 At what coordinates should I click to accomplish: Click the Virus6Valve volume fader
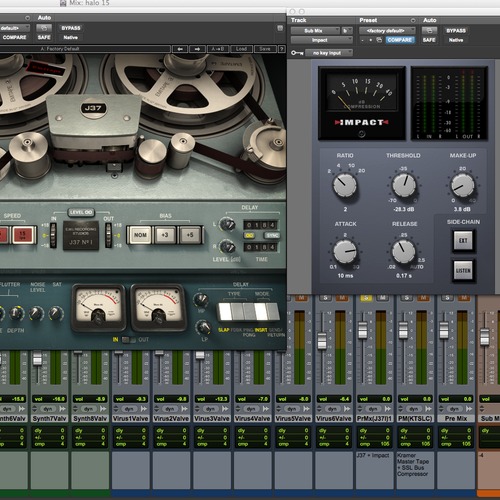(x=322, y=340)
